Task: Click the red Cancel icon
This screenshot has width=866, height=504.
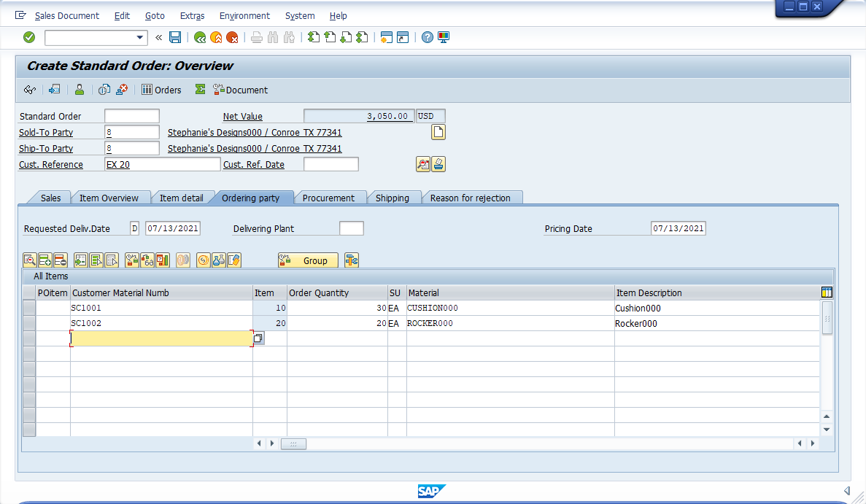Action: pos(232,37)
